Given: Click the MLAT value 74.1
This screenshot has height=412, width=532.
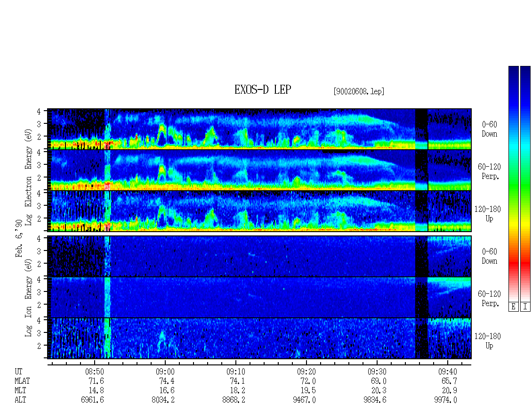Looking at the screenshot, I should (x=237, y=381).
